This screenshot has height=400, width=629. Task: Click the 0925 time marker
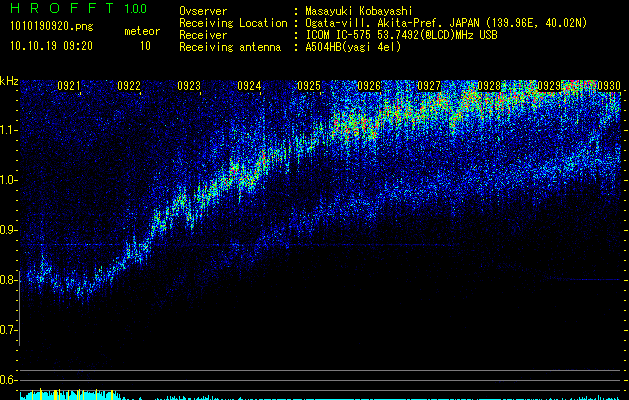coord(309,86)
